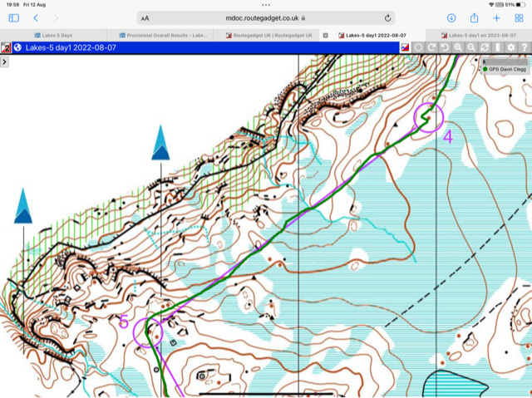Open the RouteGadget help question mark

(525, 48)
